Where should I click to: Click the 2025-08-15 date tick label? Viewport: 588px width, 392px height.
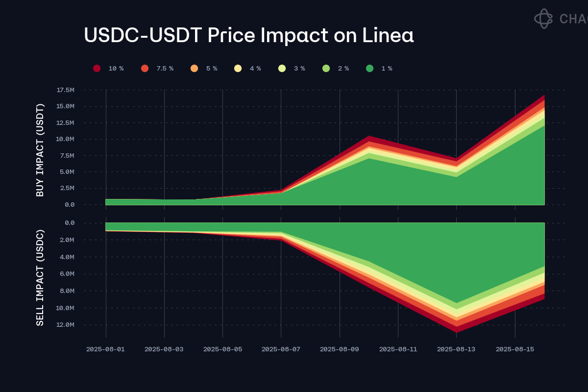515,349
